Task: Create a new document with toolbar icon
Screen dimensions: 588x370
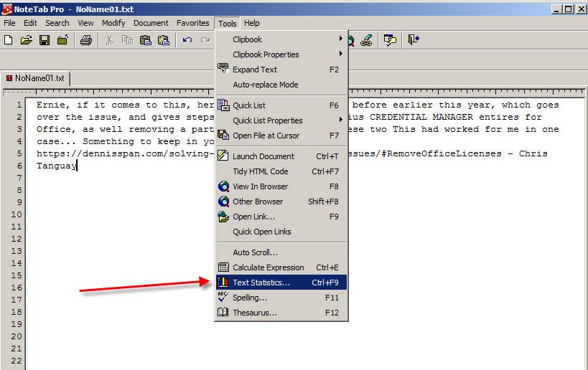Action: (x=8, y=40)
